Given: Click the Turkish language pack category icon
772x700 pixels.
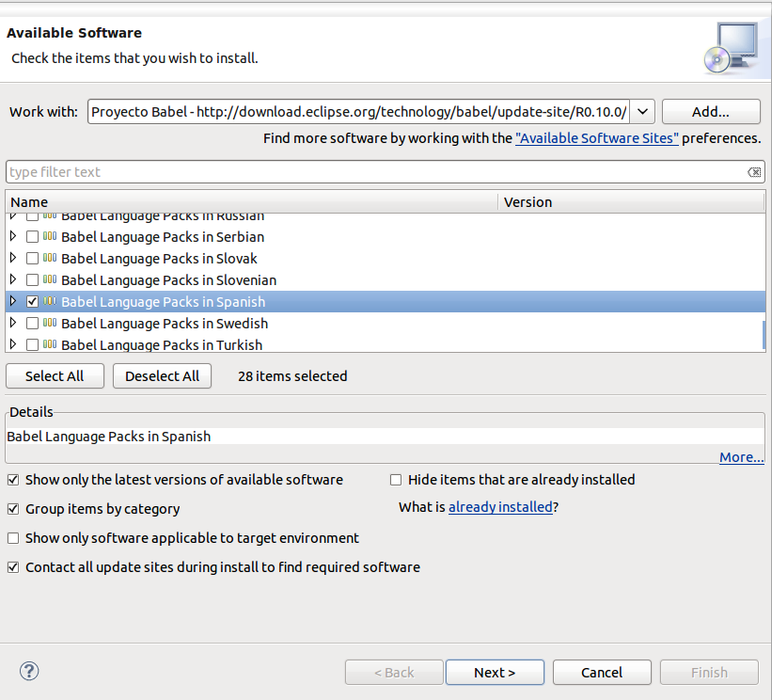Looking at the screenshot, I should [50, 344].
